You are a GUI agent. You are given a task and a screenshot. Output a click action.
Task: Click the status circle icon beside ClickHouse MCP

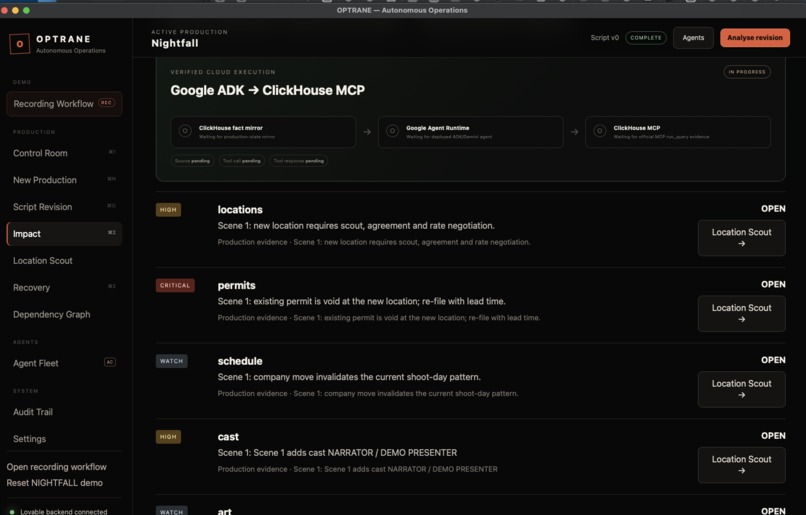click(599, 131)
